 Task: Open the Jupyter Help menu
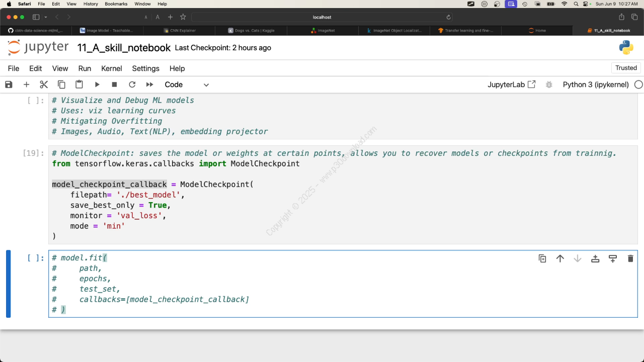tap(177, 68)
